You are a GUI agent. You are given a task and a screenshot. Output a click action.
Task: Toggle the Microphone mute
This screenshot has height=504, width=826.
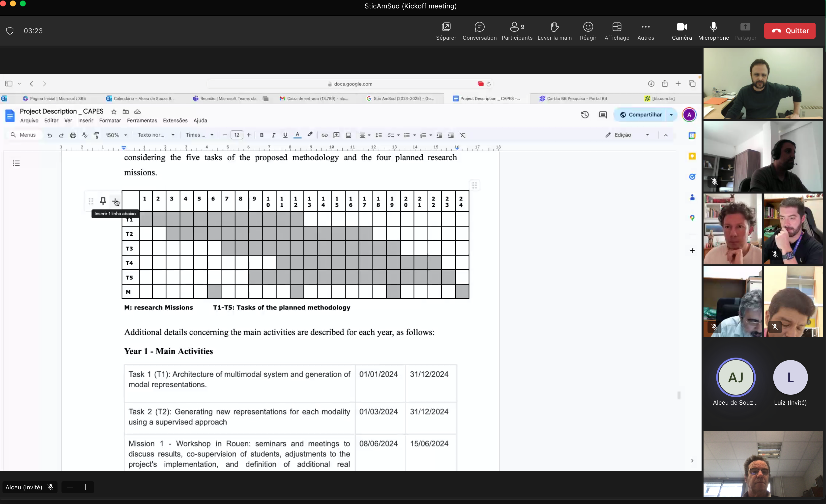(x=713, y=30)
